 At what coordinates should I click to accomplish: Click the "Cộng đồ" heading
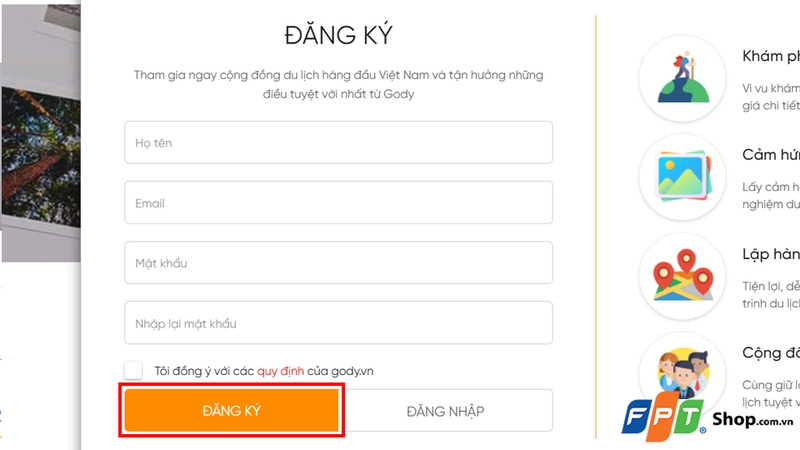tap(771, 352)
